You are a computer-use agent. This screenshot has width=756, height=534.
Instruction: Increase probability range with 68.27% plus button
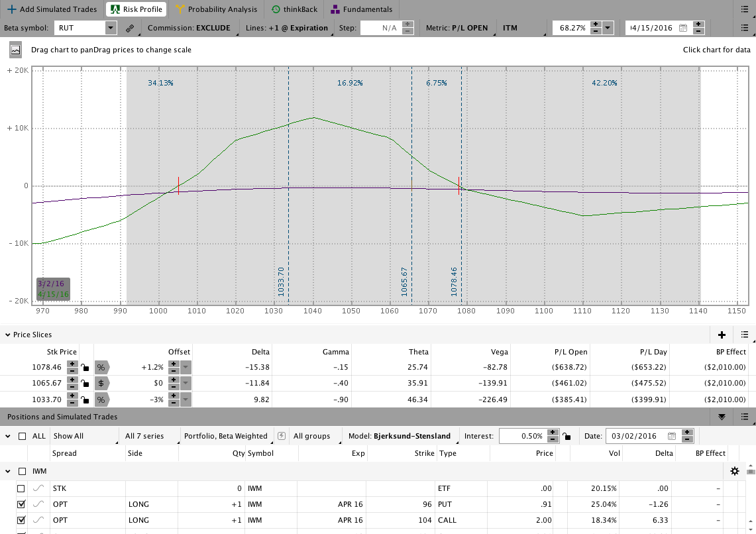tap(596, 25)
